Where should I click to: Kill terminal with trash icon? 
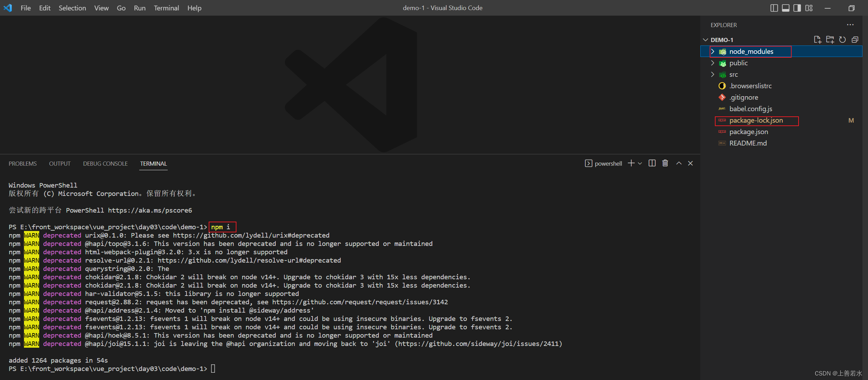665,163
